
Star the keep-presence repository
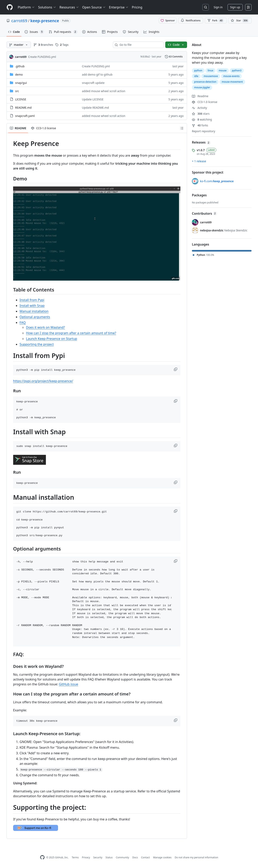coord(239,21)
